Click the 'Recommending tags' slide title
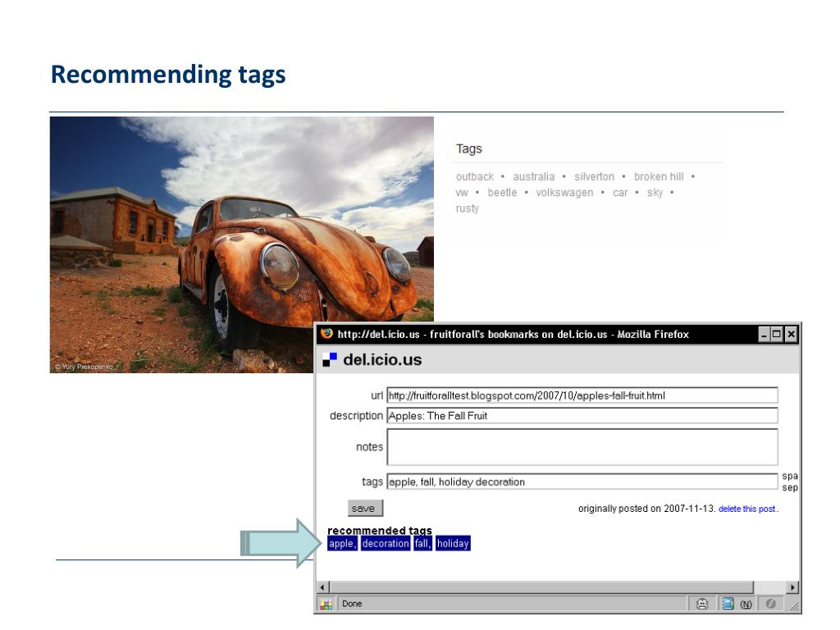Viewport: 840px width, 630px height. pos(168,75)
